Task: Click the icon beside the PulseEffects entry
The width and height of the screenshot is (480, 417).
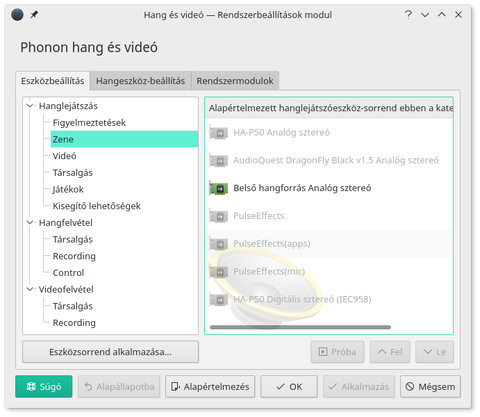Action: (219, 216)
